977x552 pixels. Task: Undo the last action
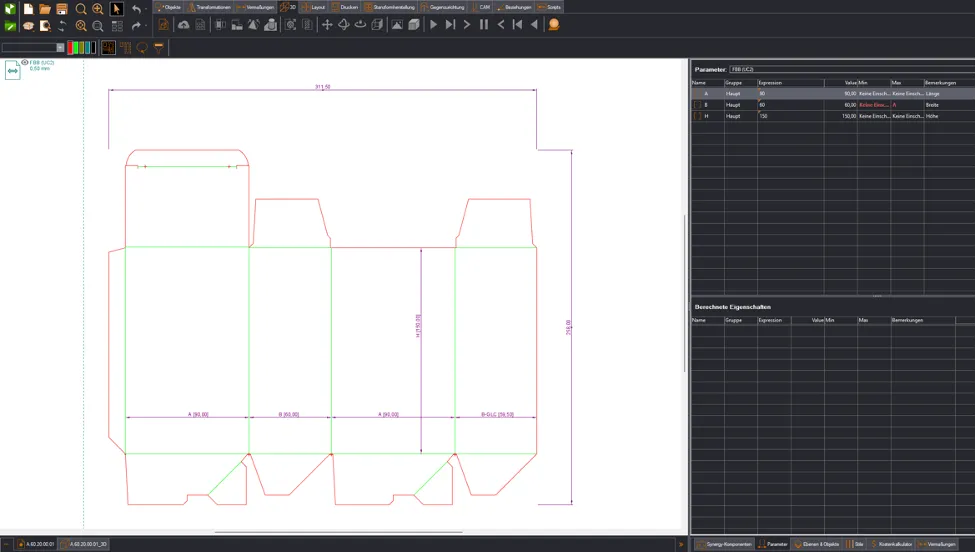[x=136, y=9]
